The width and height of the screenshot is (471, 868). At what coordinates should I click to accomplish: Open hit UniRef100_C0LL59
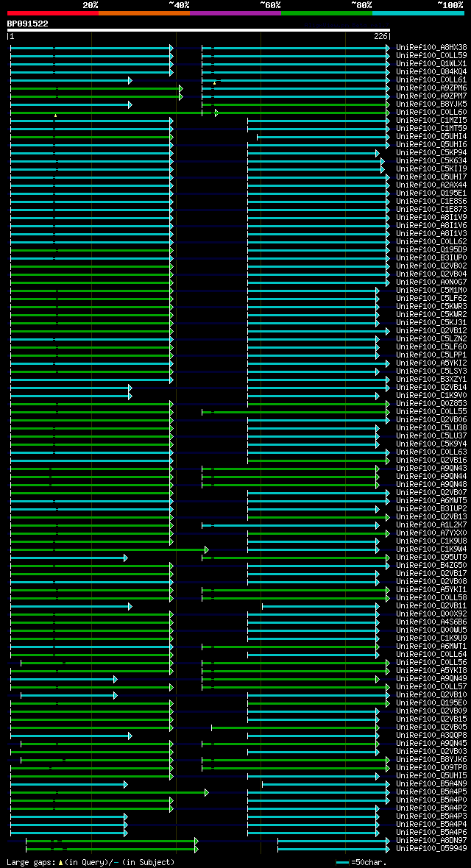(432, 55)
